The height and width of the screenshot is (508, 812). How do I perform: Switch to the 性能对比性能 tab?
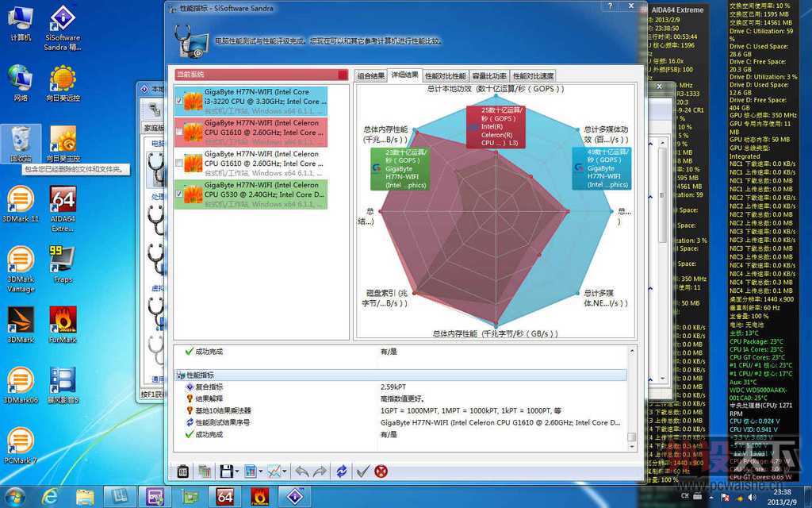(446, 75)
